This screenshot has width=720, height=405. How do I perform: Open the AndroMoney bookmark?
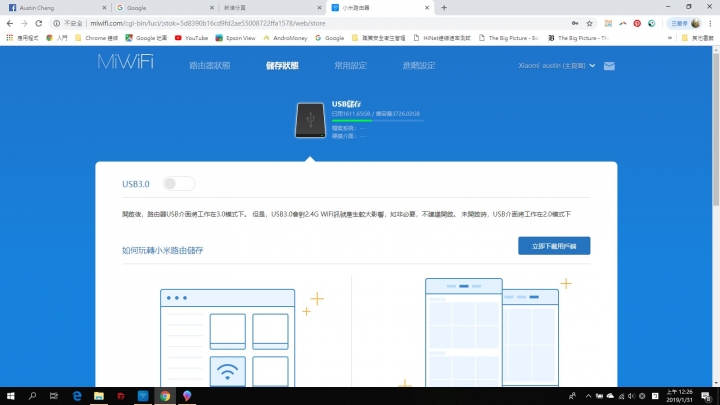(285, 38)
